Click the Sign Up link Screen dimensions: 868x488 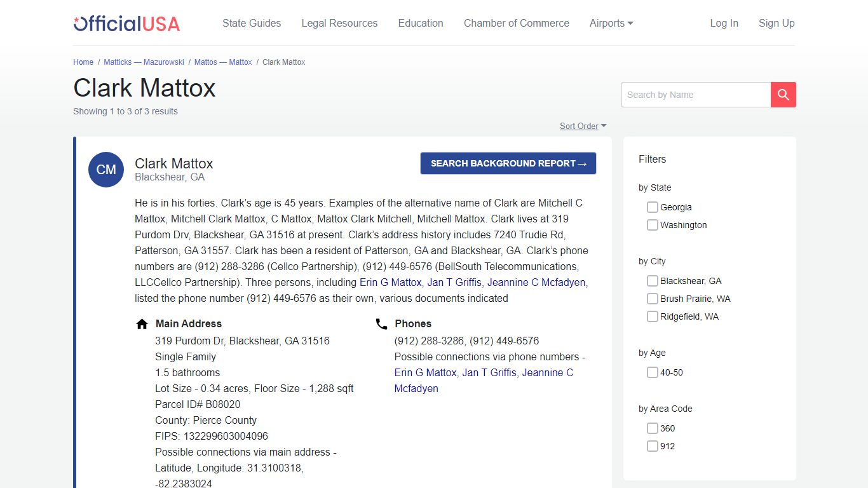pos(776,24)
